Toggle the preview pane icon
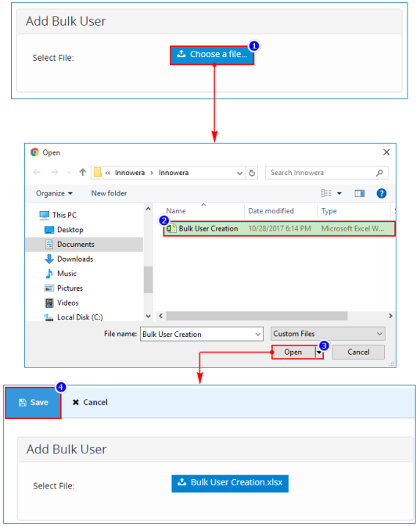420x526 pixels. coord(359,194)
